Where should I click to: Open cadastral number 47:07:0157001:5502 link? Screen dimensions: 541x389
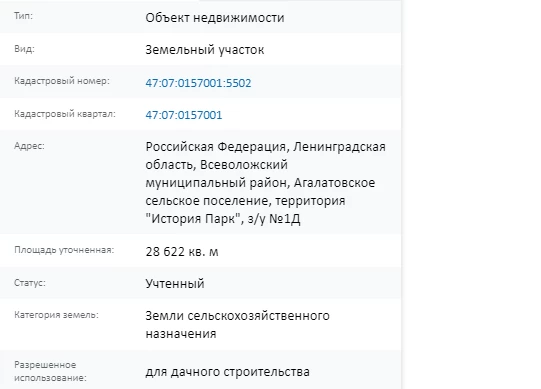pos(198,83)
